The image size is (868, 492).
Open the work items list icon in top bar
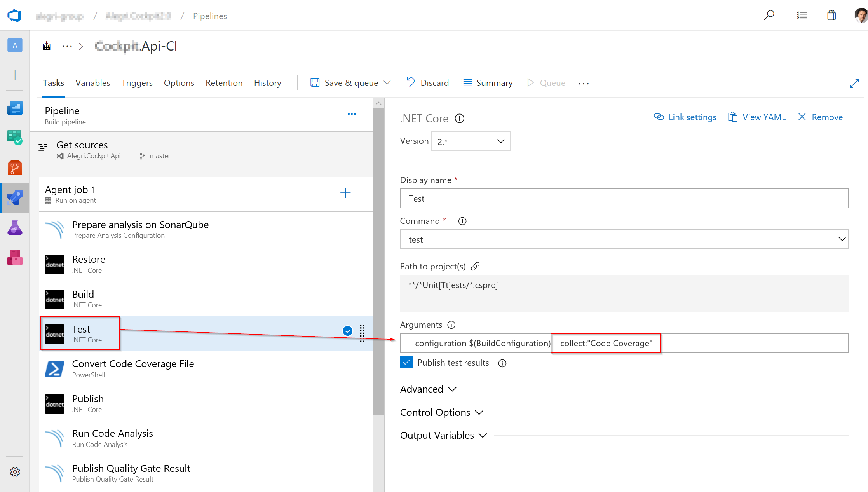pyautogui.click(x=802, y=15)
